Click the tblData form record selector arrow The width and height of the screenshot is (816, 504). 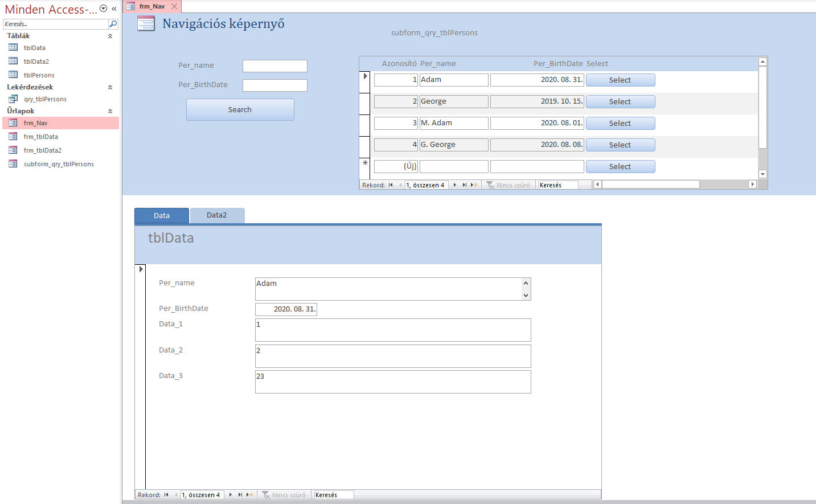(x=141, y=269)
